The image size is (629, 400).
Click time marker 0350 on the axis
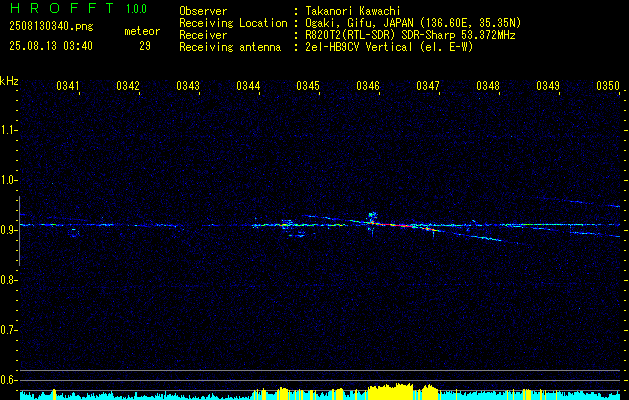point(608,86)
